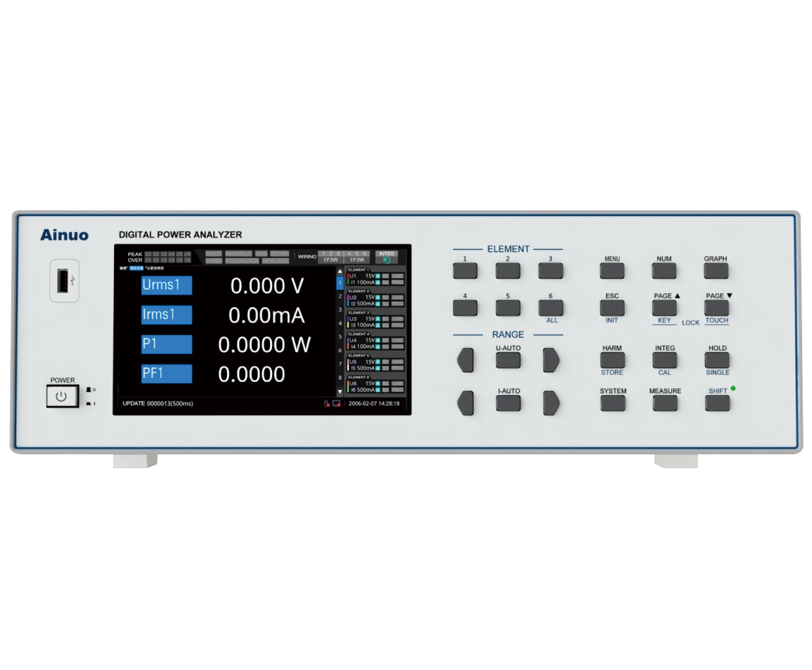Toggle the I-AUTO current range key
Screen dimensions: 812x670
click(x=508, y=403)
